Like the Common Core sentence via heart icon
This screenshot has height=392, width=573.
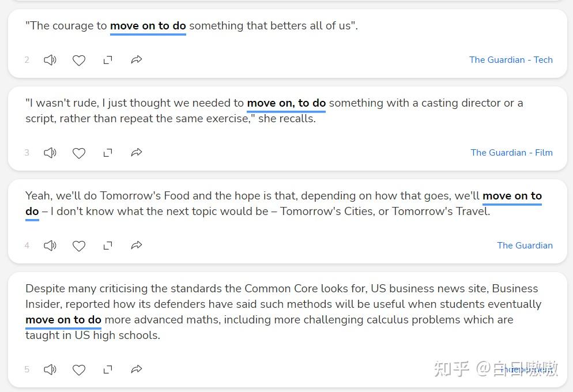[79, 369]
